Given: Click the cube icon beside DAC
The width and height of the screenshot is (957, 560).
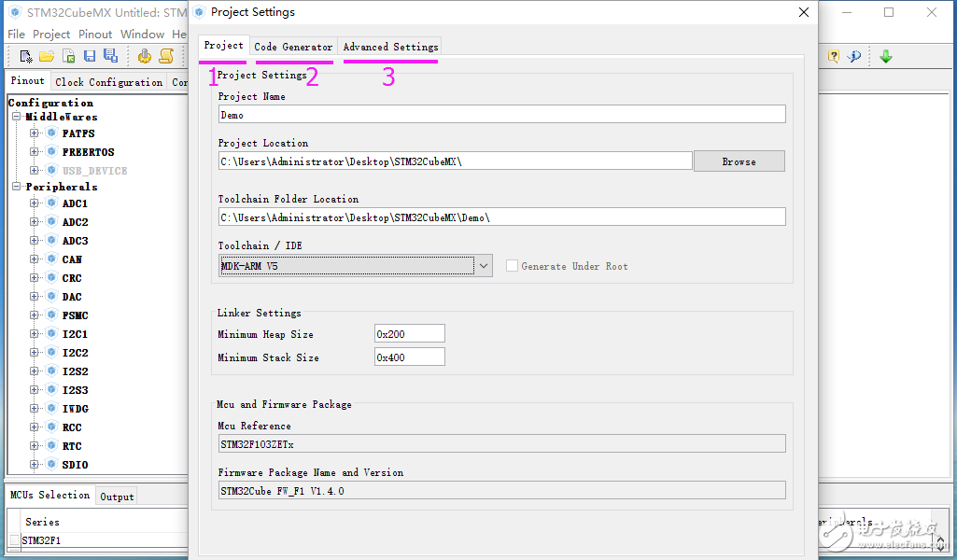Looking at the screenshot, I should (52, 297).
